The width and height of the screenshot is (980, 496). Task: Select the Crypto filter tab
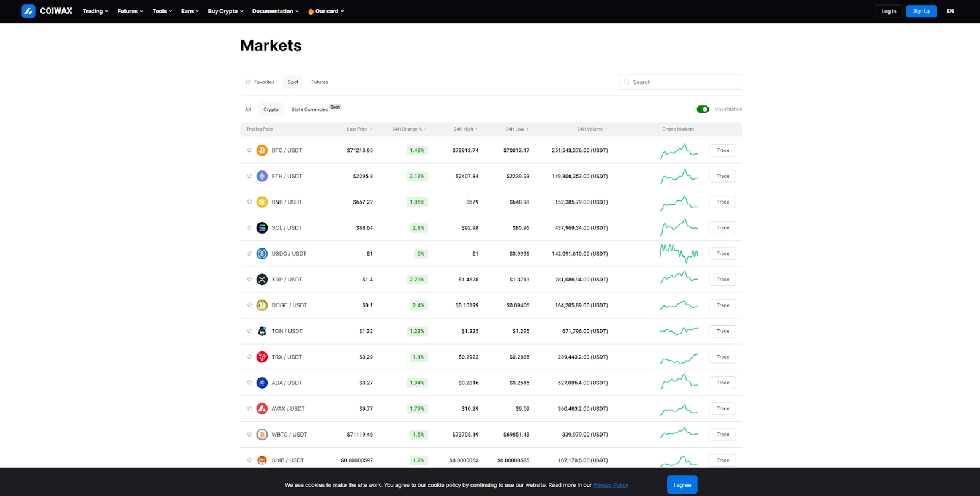(271, 110)
